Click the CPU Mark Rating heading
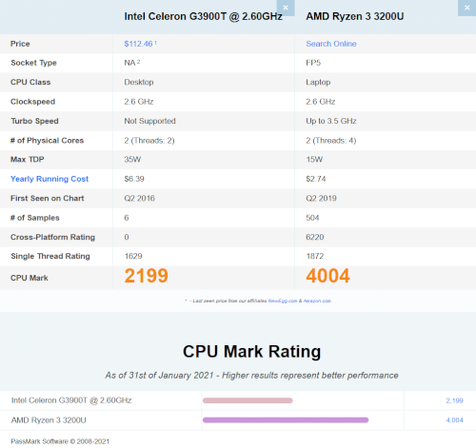Screen dimensions: 476x448 click(251, 352)
